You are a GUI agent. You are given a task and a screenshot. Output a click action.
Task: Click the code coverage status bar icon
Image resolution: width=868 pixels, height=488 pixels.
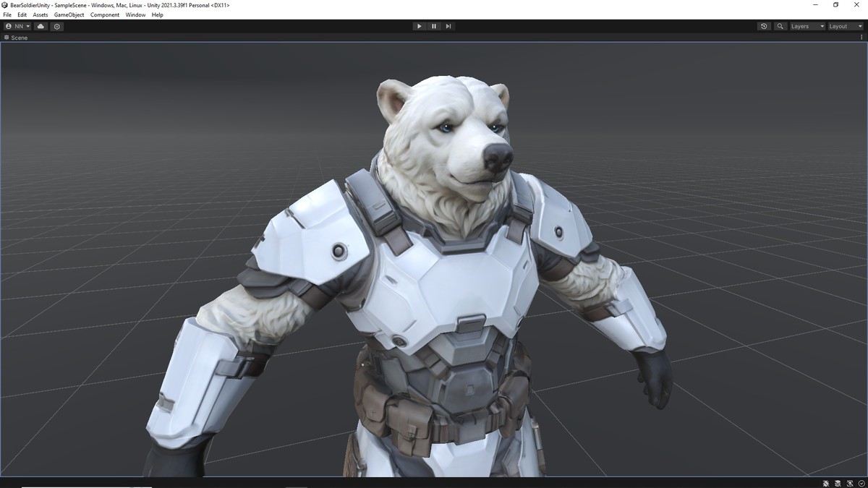coord(848,483)
